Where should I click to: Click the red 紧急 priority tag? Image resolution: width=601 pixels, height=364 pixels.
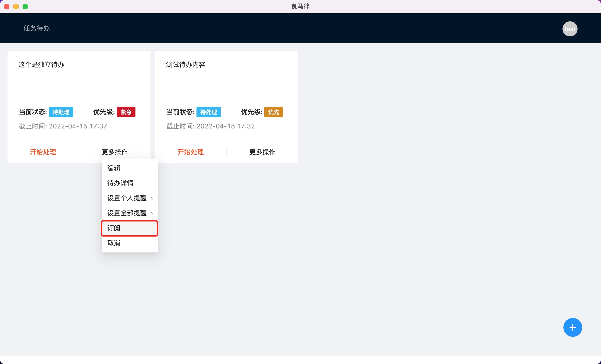(x=126, y=112)
